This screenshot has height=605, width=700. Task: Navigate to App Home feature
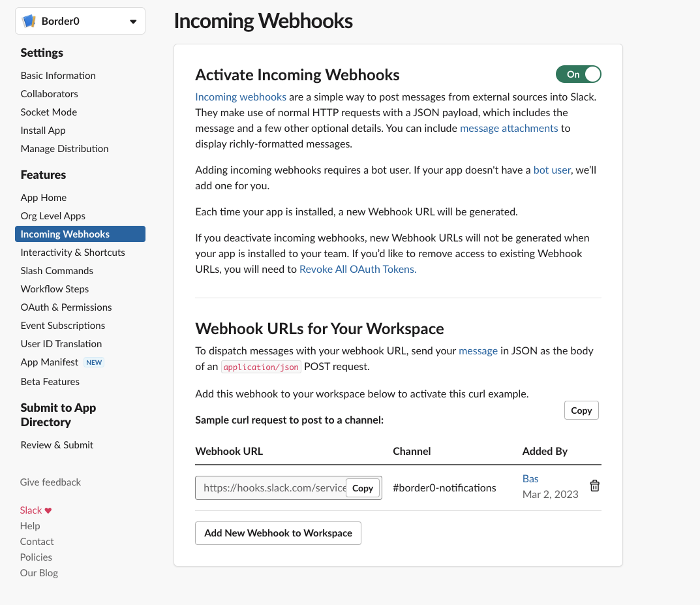43,197
